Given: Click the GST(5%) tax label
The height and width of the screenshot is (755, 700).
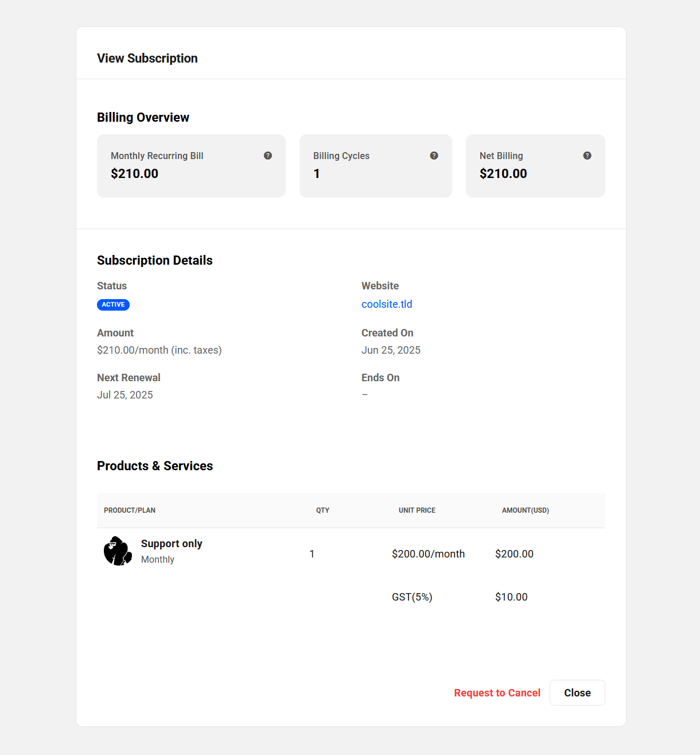Looking at the screenshot, I should (x=412, y=597).
